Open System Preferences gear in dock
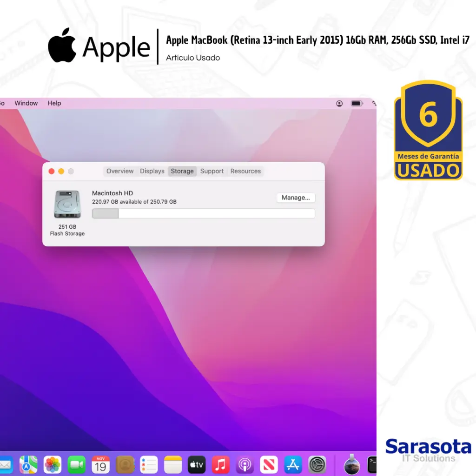Image resolution: width=476 pixels, height=476 pixels. pyautogui.click(x=317, y=464)
